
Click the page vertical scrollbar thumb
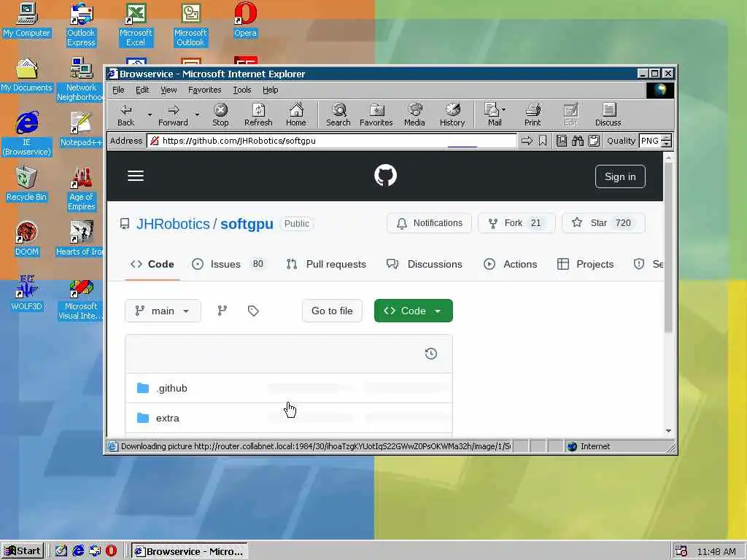pos(668,248)
